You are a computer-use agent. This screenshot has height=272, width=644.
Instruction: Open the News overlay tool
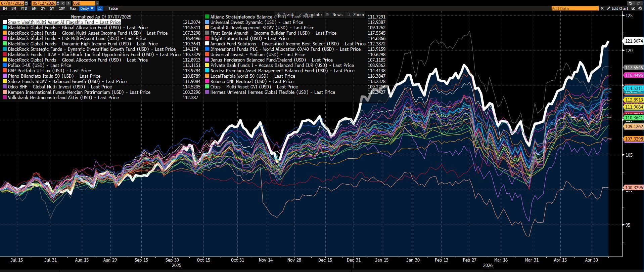pos(334,15)
